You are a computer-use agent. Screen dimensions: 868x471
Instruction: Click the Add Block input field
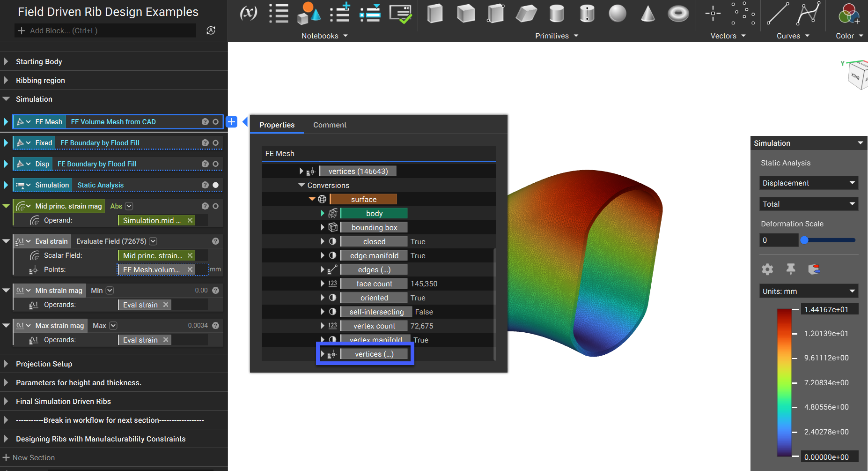pos(105,30)
